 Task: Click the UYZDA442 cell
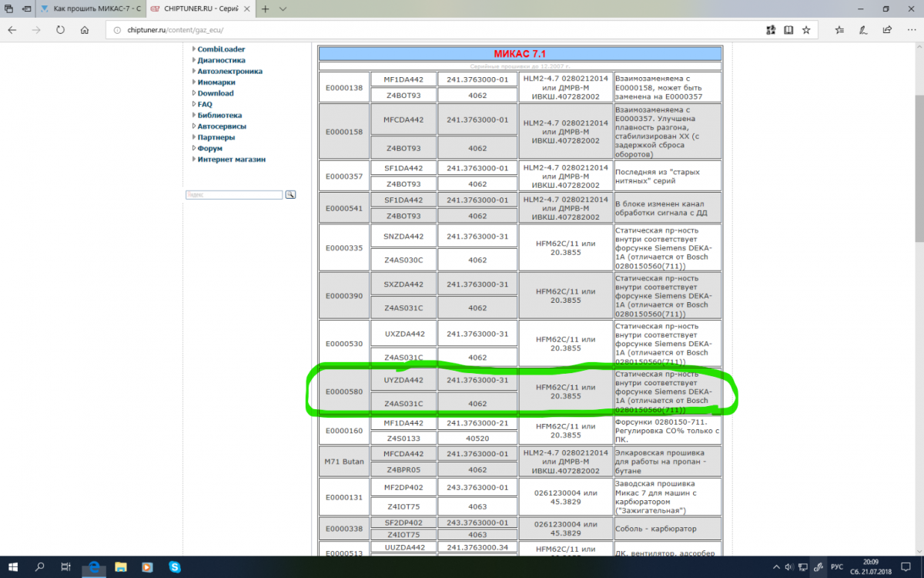[x=403, y=380]
